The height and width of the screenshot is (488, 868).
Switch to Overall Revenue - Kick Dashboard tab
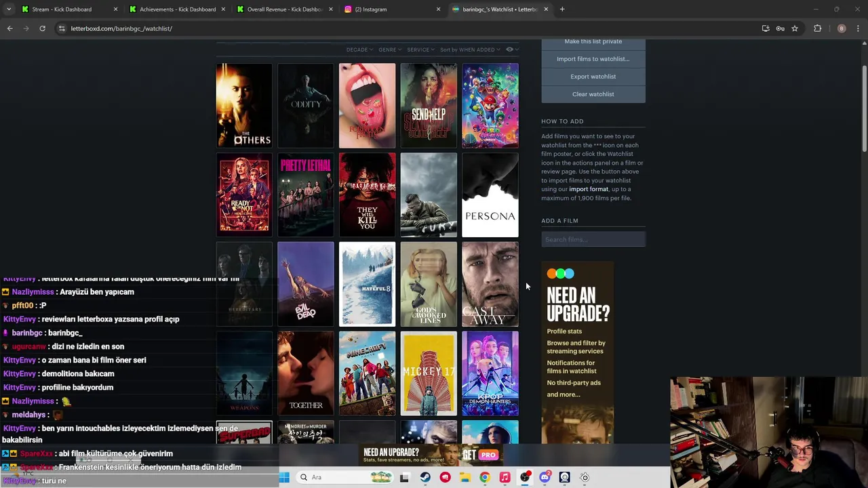pos(284,9)
